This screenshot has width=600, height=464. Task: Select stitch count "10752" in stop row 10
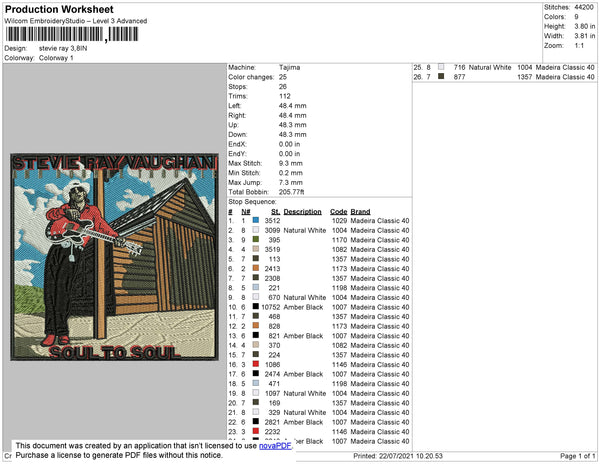(271, 307)
